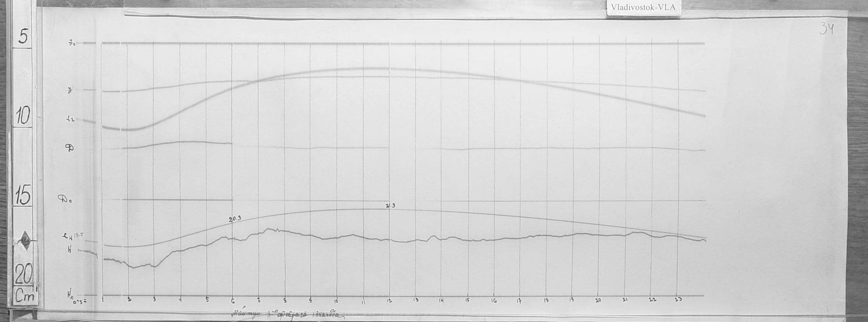Click hour 12 on the time axis

click(389, 300)
